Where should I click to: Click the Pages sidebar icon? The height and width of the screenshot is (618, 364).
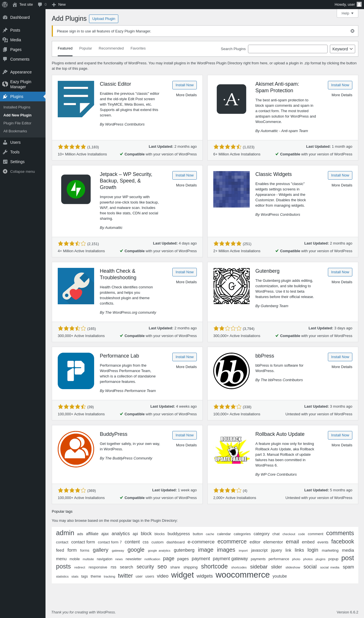tap(5, 50)
